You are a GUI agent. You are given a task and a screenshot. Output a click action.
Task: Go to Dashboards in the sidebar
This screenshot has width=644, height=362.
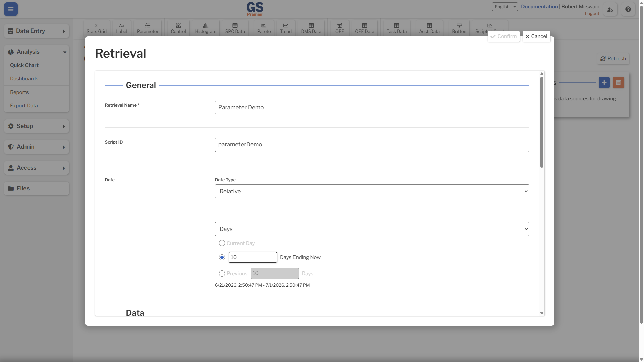point(37,79)
